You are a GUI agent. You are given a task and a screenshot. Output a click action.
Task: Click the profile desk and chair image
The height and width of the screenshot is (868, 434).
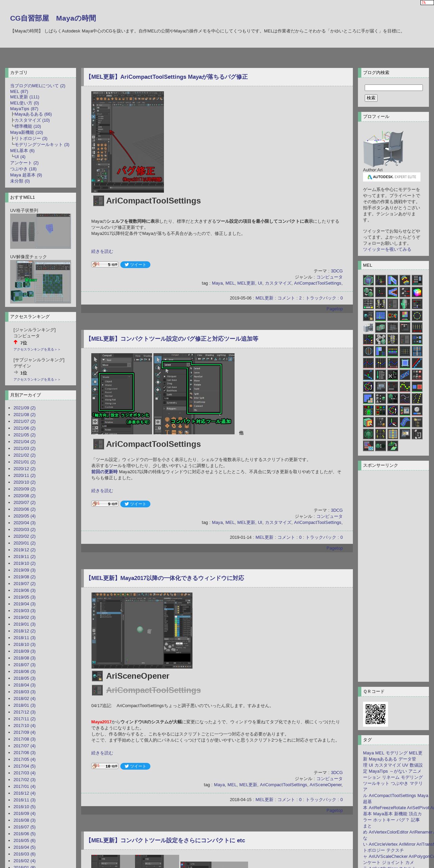point(383,149)
